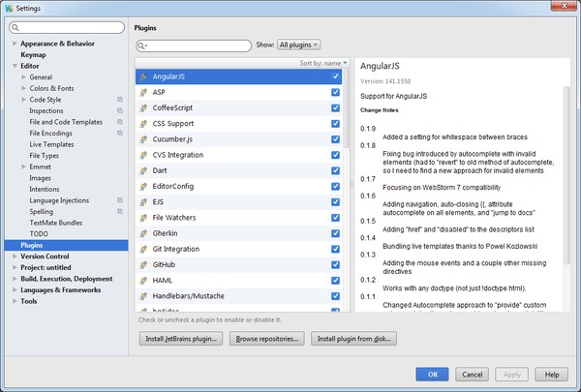Screen dimensions: 581x392
Task: Click the Cucumber.js plugin icon
Action: [143, 138]
